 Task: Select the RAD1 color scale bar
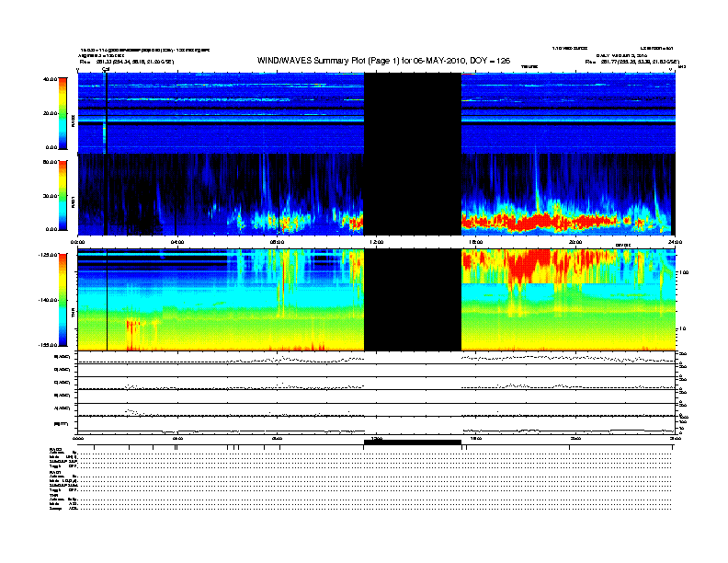point(63,196)
